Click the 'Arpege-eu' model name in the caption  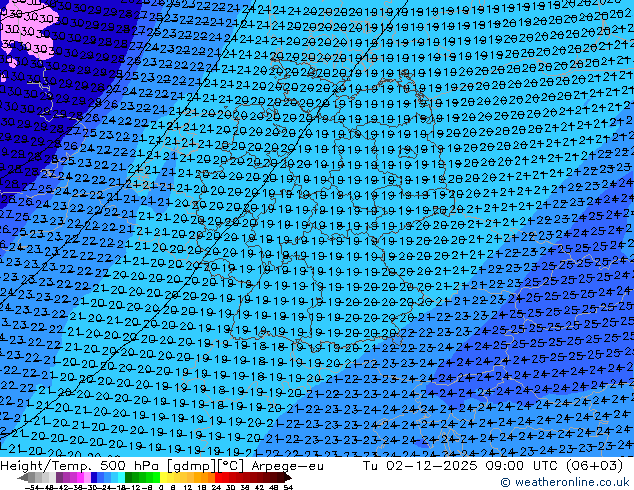(287, 466)
